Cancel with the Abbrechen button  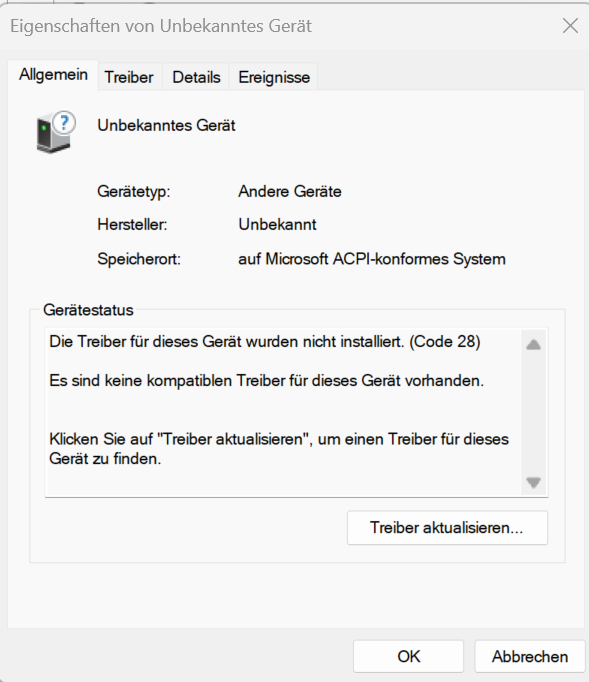tap(529, 656)
